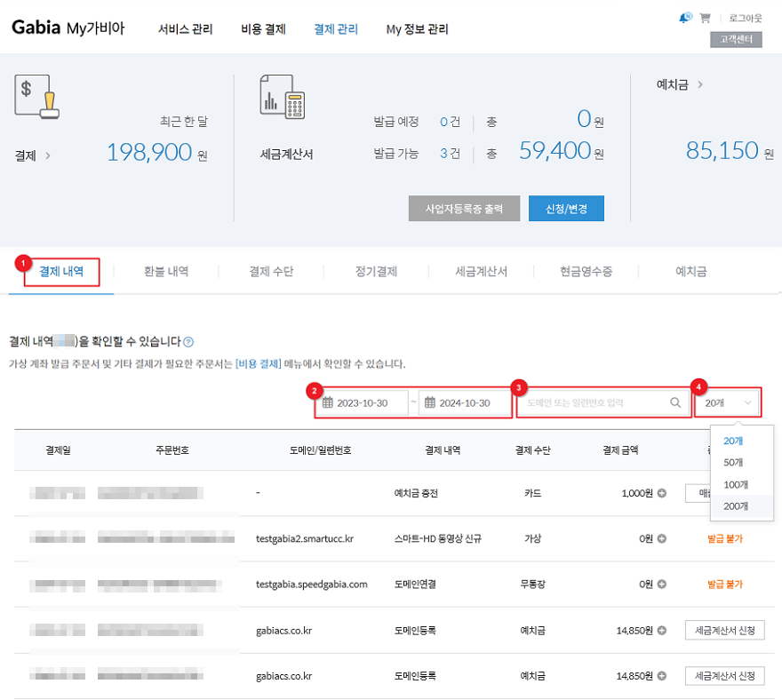Viewport: 782px width, 700px height.
Task: Switch to 정기결제 tab
Action: click(376, 271)
